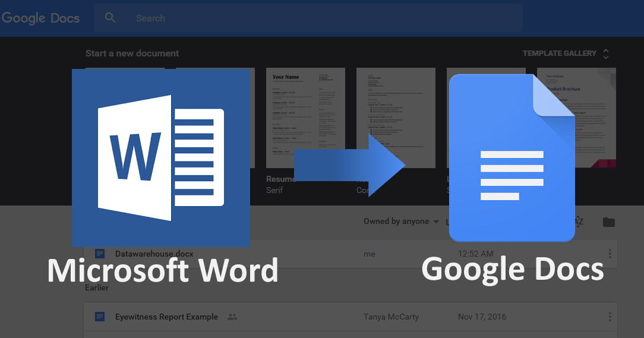Click the search magnifier icon
Viewport: 644px width, 338px height.
[110, 18]
